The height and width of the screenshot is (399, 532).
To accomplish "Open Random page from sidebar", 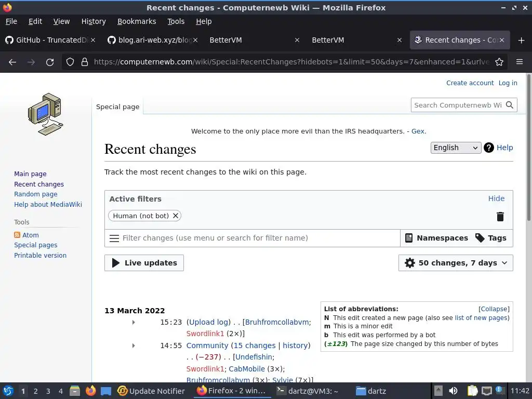I will [36, 194].
